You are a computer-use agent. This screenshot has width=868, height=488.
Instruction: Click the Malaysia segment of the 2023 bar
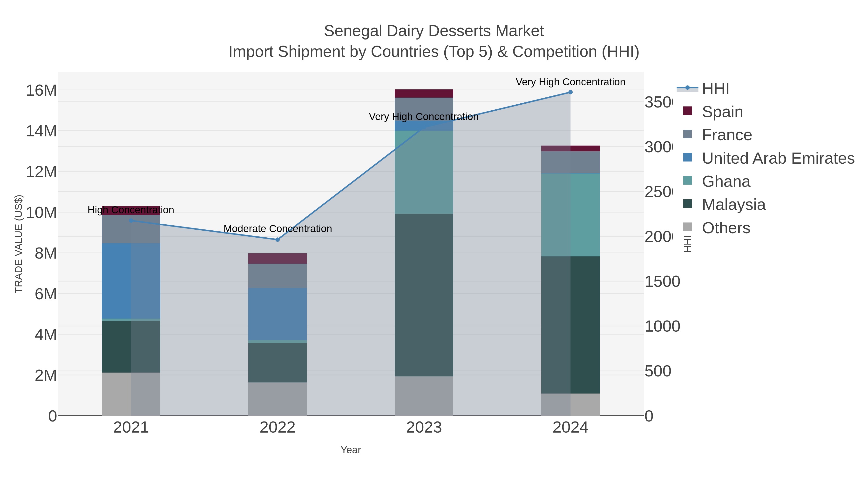click(424, 295)
